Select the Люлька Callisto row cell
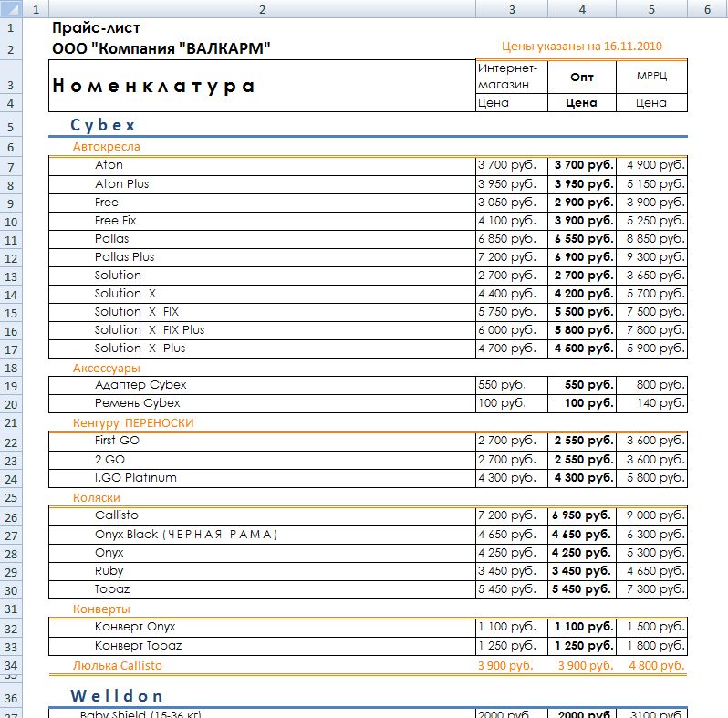Image resolution: width=728 pixels, height=718 pixels. coord(118,665)
